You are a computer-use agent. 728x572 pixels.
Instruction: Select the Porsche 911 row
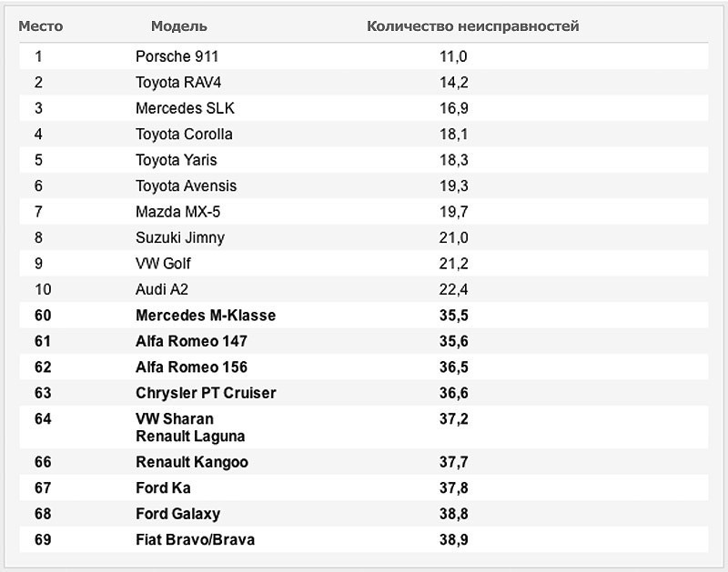click(363, 56)
